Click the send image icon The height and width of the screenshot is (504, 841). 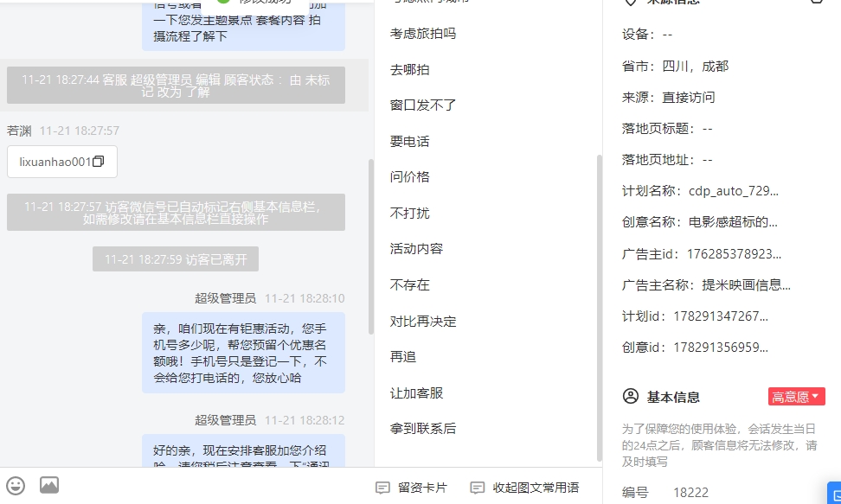click(49, 485)
